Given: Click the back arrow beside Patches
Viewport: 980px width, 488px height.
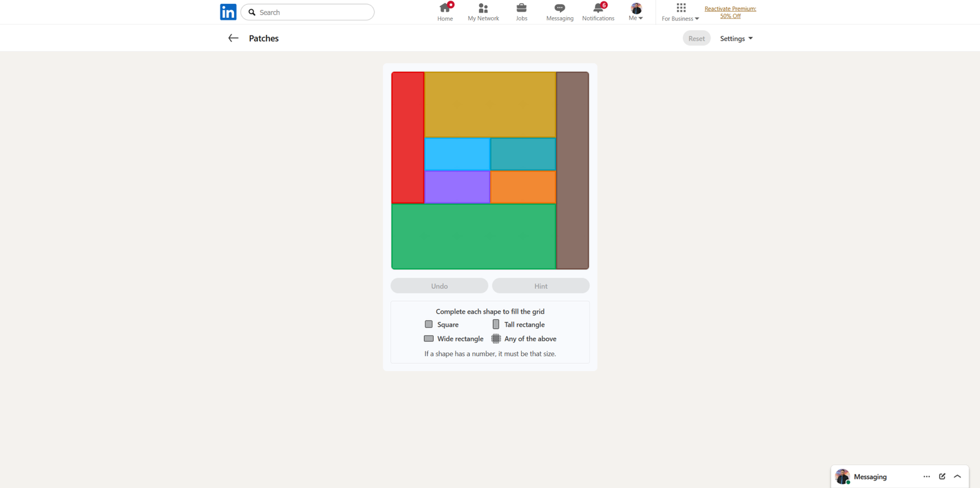Looking at the screenshot, I should tap(233, 38).
